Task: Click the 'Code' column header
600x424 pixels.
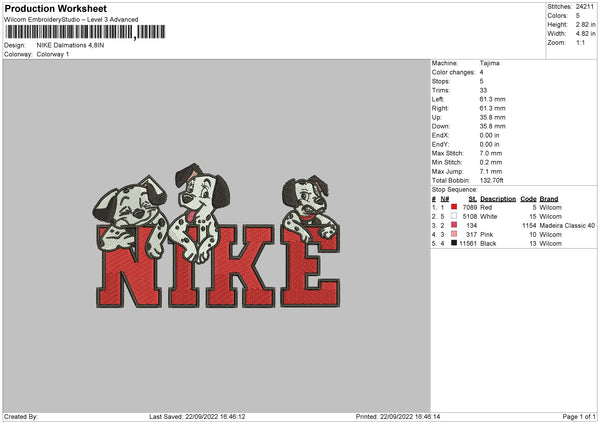Action: (x=528, y=199)
